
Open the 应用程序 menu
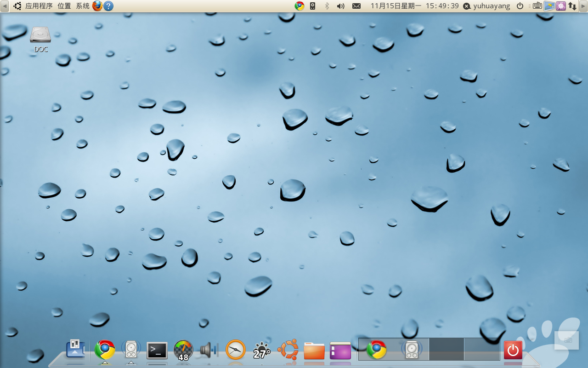tap(39, 6)
